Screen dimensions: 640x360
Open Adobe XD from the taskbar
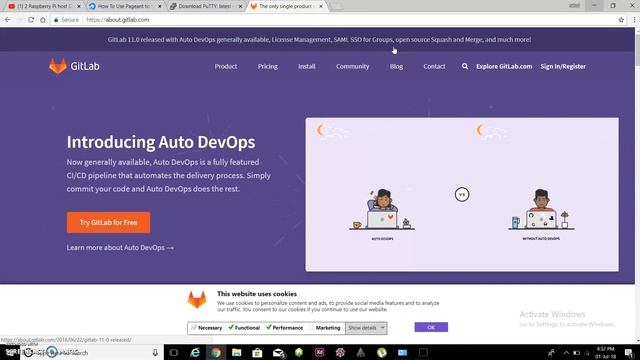[320, 352]
